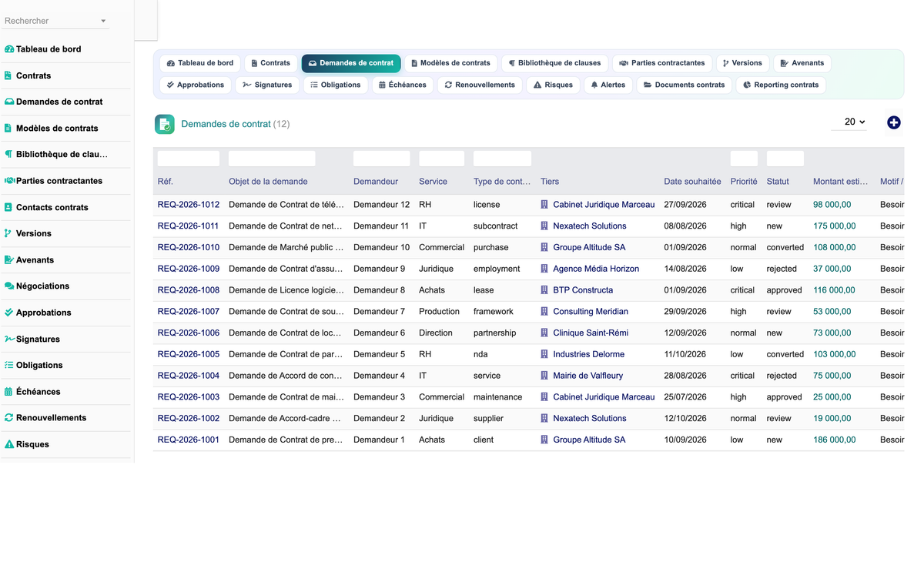Click the sidebar Versions branch icon
The image size is (924, 572).
(x=8, y=233)
